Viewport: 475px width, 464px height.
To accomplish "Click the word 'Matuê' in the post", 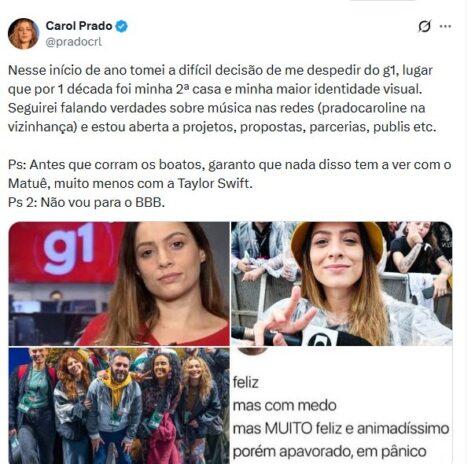I will tap(29, 183).
